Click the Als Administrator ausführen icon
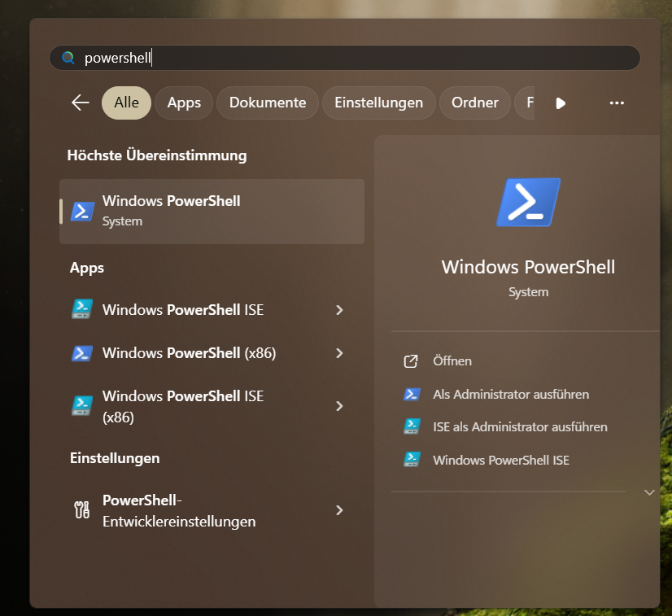The height and width of the screenshot is (616, 672). (412, 394)
